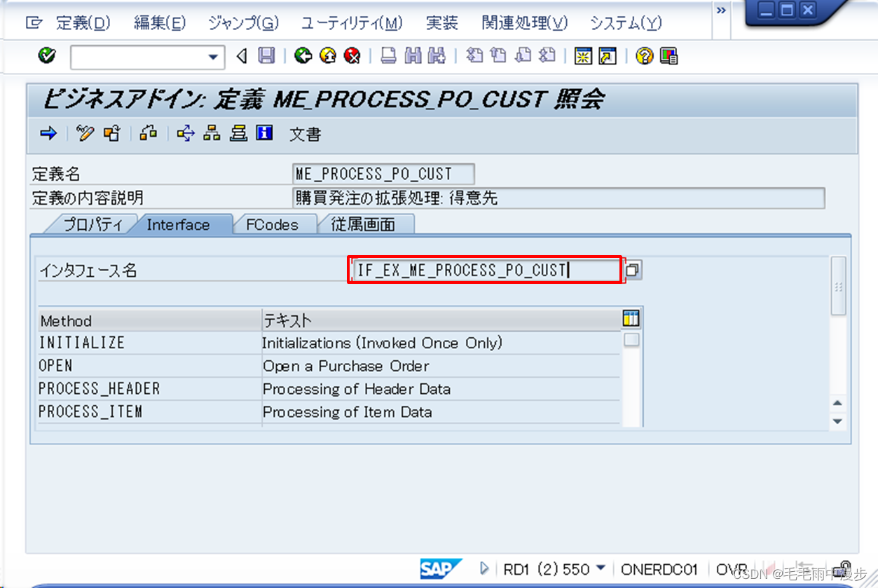878x588 pixels.
Task: Open the 編集(E) menu
Action: [x=160, y=23]
